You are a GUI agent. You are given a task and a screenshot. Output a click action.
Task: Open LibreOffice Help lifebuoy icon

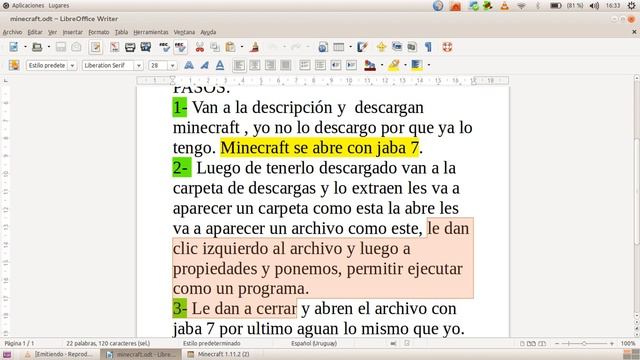pyautogui.click(x=447, y=47)
